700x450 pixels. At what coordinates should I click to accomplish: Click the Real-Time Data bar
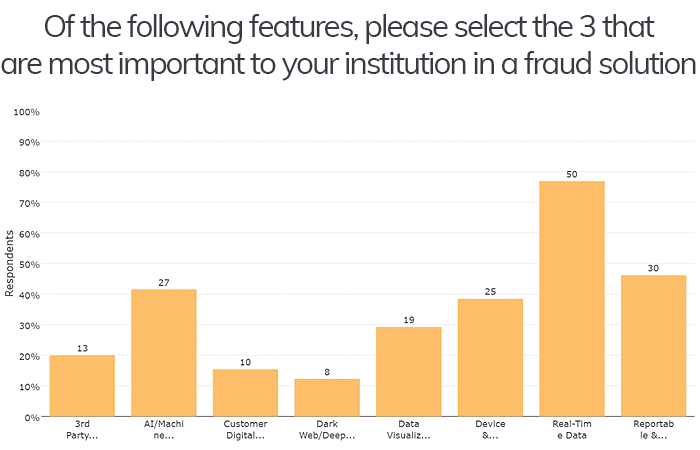tap(572, 299)
